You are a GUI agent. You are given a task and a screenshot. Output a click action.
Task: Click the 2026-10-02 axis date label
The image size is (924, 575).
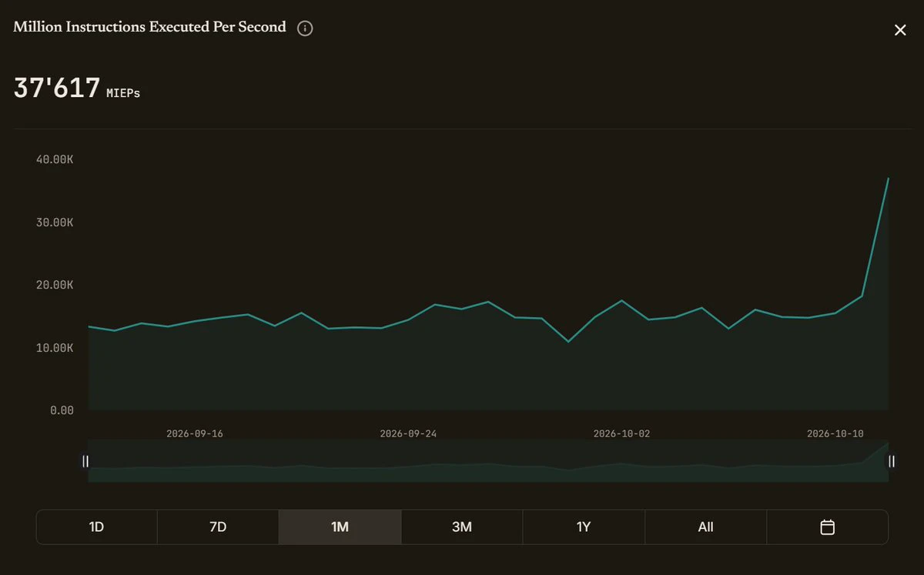point(621,433)
